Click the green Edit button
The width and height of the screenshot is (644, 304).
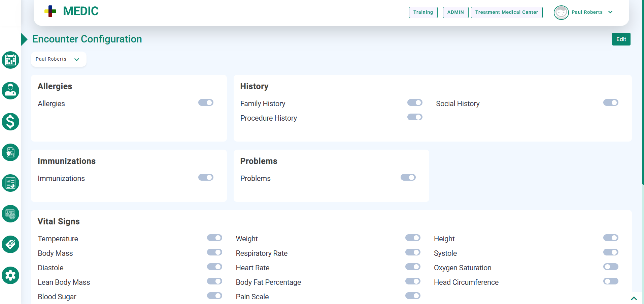click(x=621, y=39)
